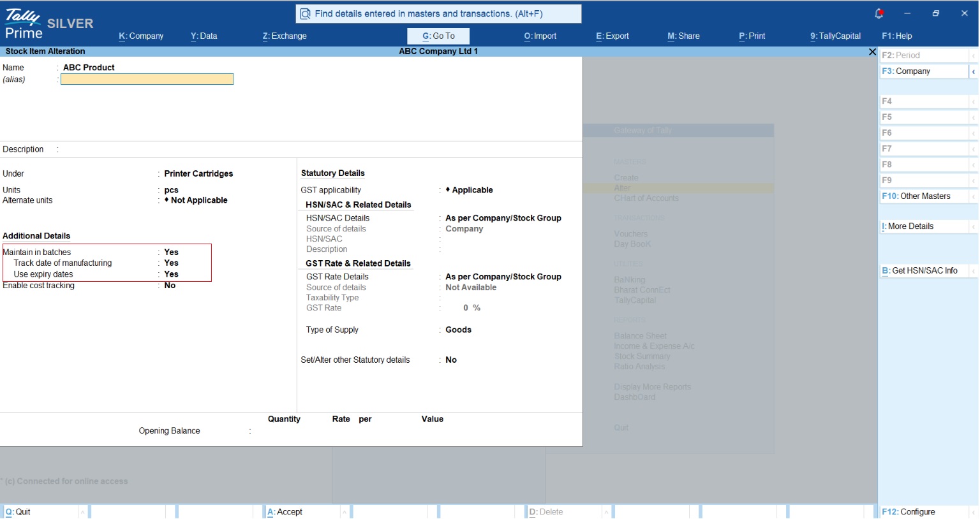This screenshot has height=519, width=980.
Task: Click the D: Delete button
Action: click(x=565, y=512)
